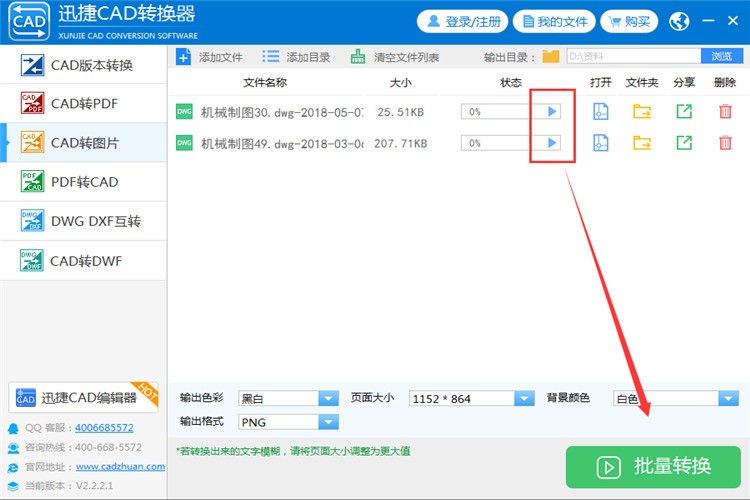Viewport: 750px width, 500px height.
Task: Click the green 批量转换 button
Action: coord(653,467)
